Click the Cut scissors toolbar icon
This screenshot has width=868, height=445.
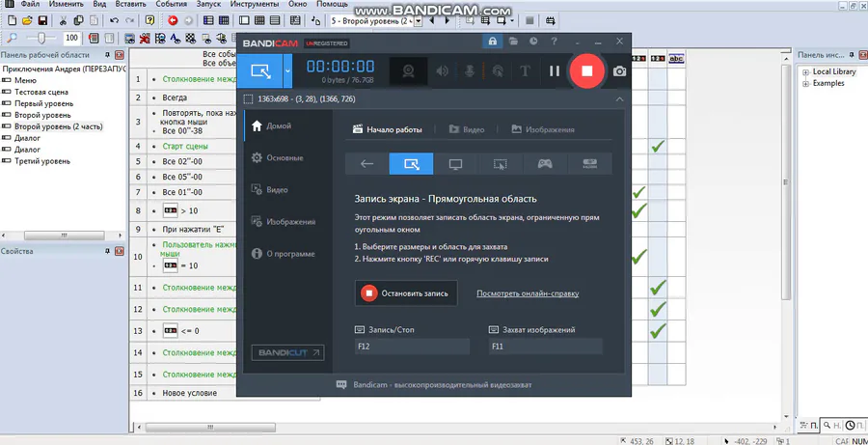point(63,20)
